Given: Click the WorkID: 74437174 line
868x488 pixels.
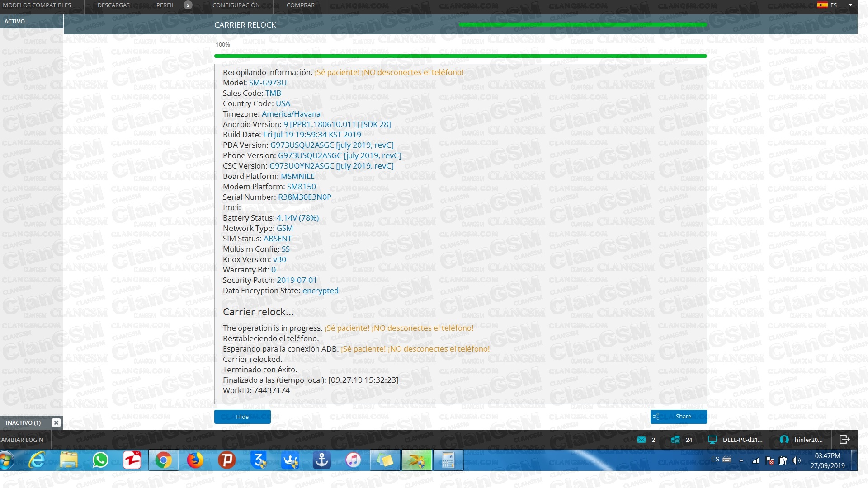Looking at the screenshot, I should pos(256,390).
